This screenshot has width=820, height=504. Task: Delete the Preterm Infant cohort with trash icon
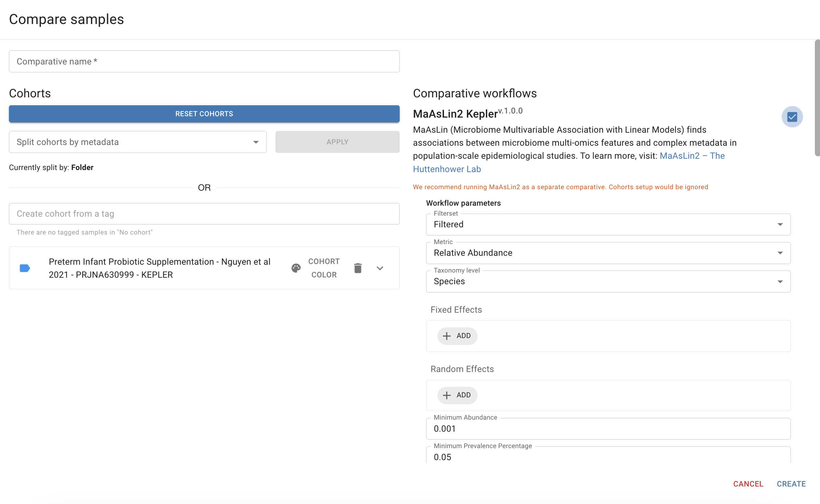[358, 268]
